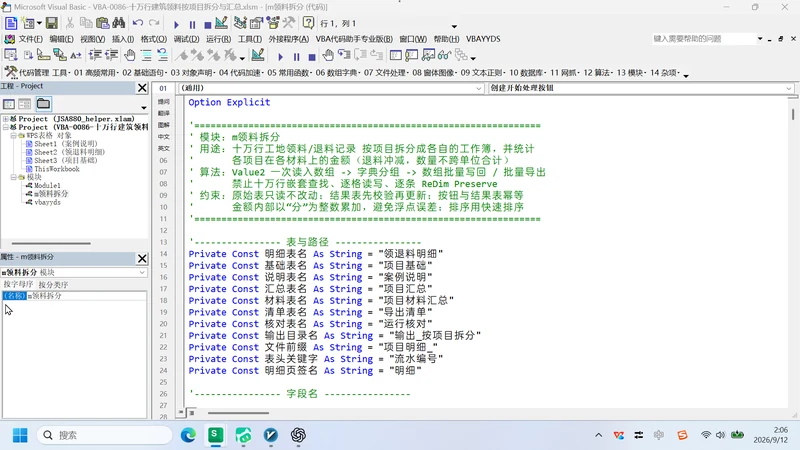The width and height of the screenshot is (800, 450).
Task: Switch to 按分类序 properties tab
Action: [x=53, y=284]
